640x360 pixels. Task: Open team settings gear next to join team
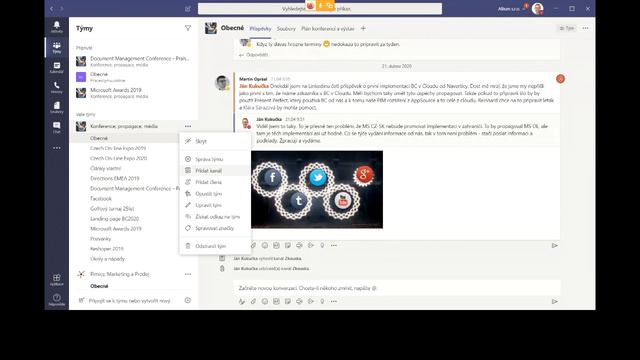click(188, 300)
